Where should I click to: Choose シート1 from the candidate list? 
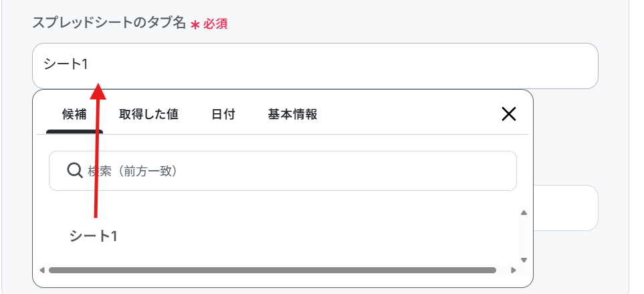point(94,236)
